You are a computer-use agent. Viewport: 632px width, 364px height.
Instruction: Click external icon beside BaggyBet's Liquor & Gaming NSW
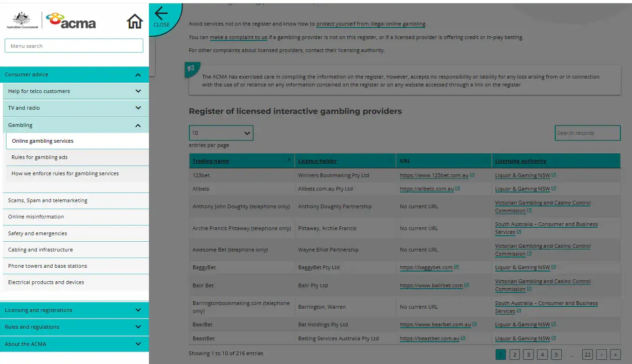click(x=554, y=267)
